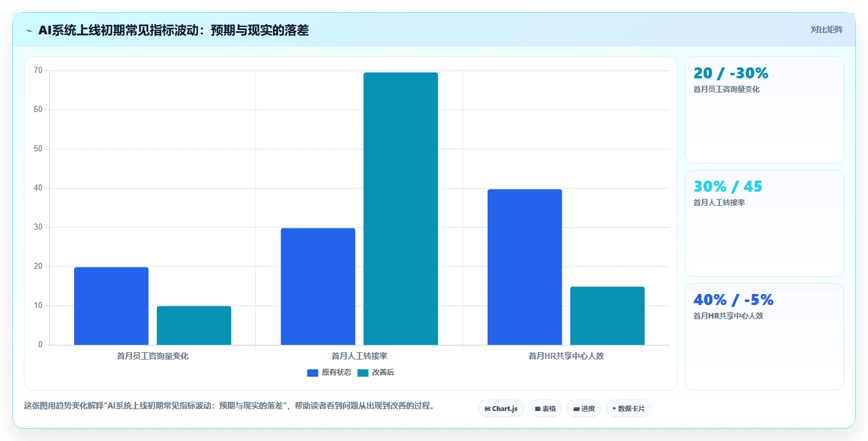
Task: Click the 首月人工转接率 x-axis label
Action: click(x=360, y=356)
